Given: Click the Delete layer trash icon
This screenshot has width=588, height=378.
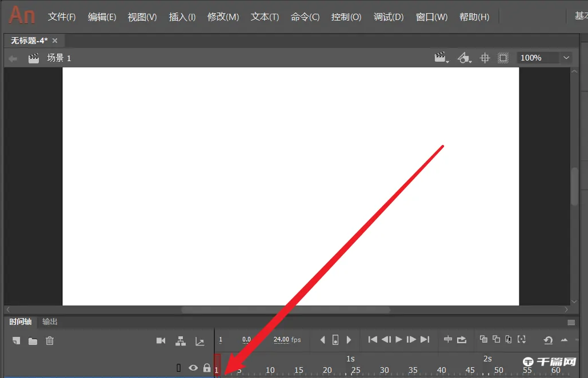Looking at the screenshot, I should coord(50,340).
